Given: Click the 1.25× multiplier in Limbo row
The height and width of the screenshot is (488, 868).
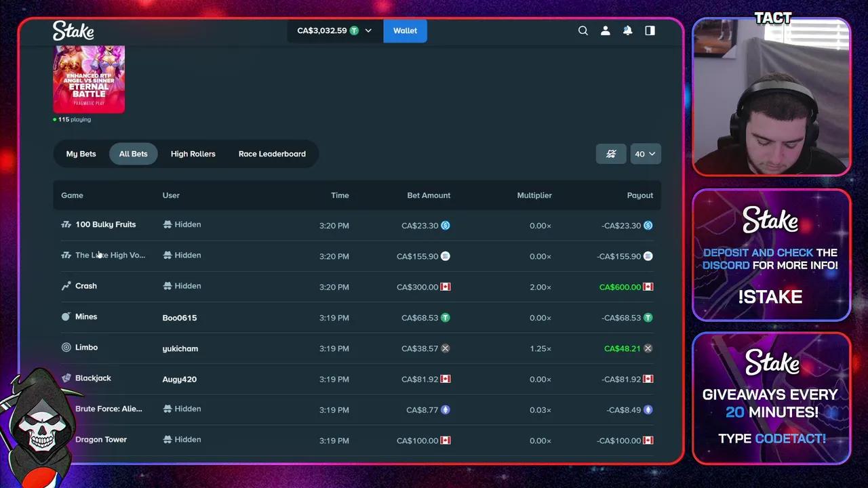Looking at the screenshot, I should coord(540,348).
